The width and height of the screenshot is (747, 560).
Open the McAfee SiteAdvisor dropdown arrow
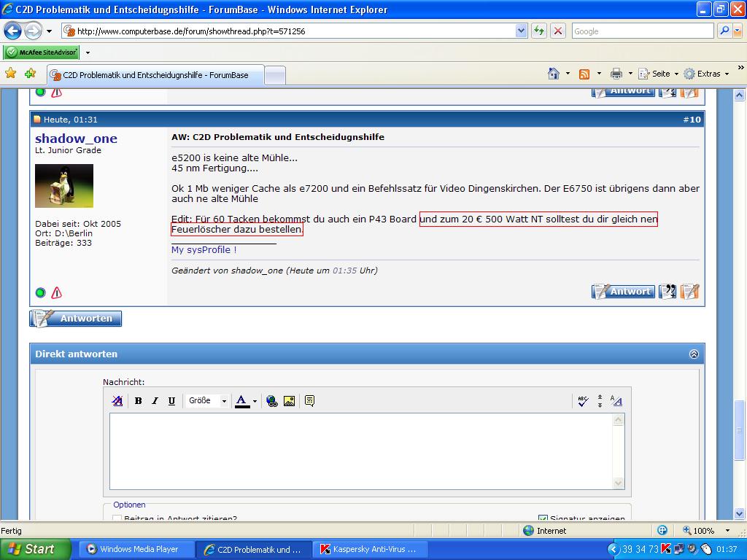(88, 52)
